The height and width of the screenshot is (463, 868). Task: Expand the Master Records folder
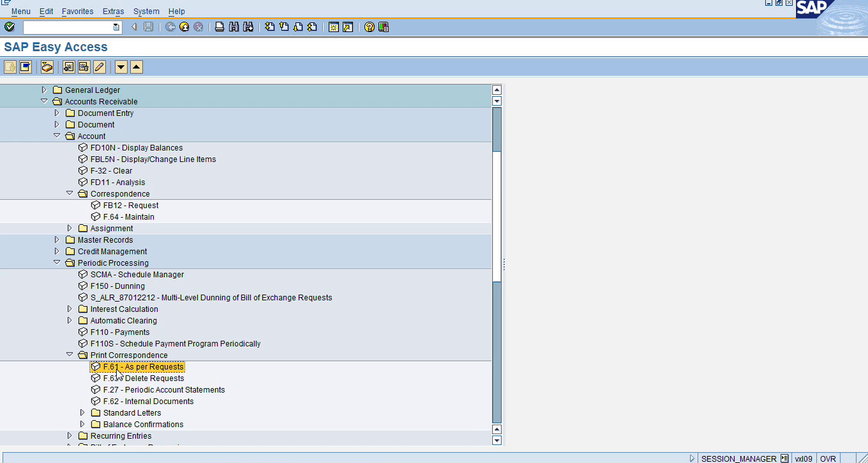[x=56, y=240]
